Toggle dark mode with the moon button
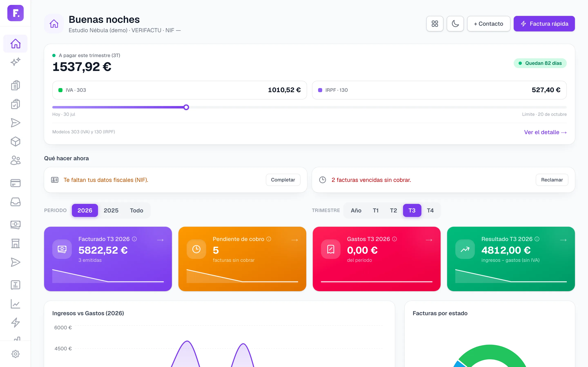588x367 pixels. pyautogui.click(x=455, y=23)
